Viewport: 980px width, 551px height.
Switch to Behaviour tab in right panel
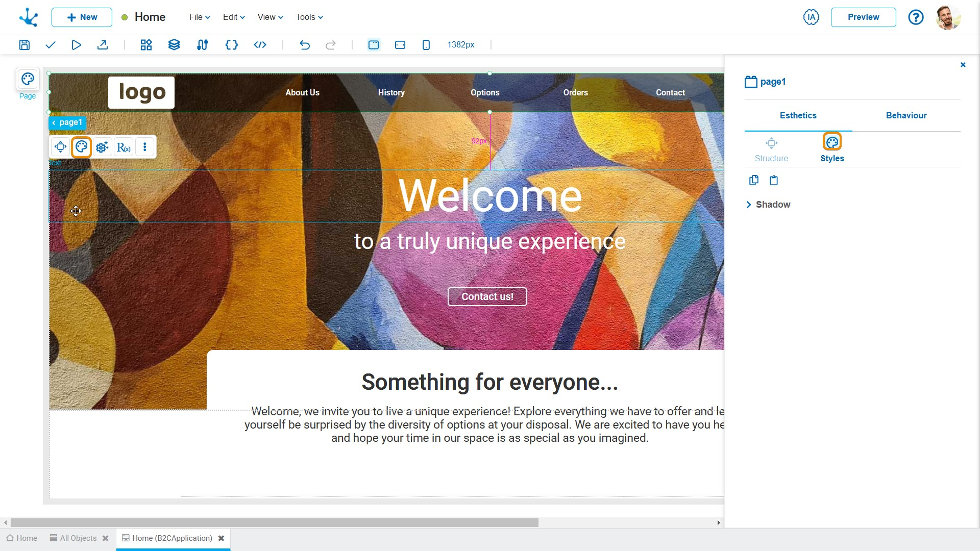(x=905, y=115)
